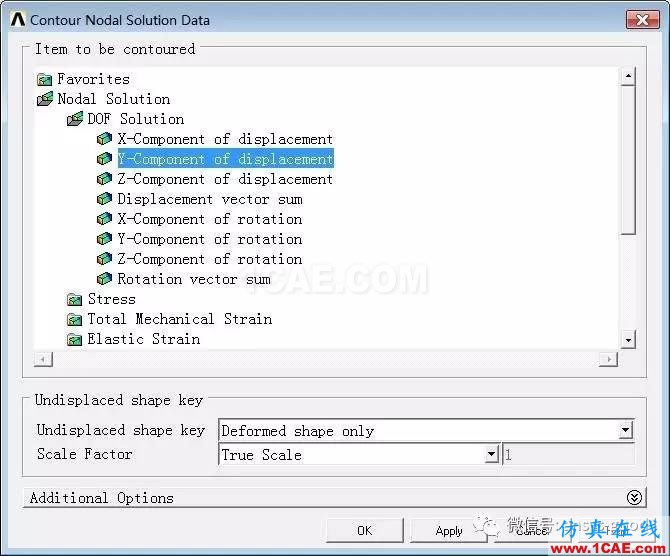Collapse the DOF Solution folder icon
The width and height of the screenshot is (670, 556).
75,119
